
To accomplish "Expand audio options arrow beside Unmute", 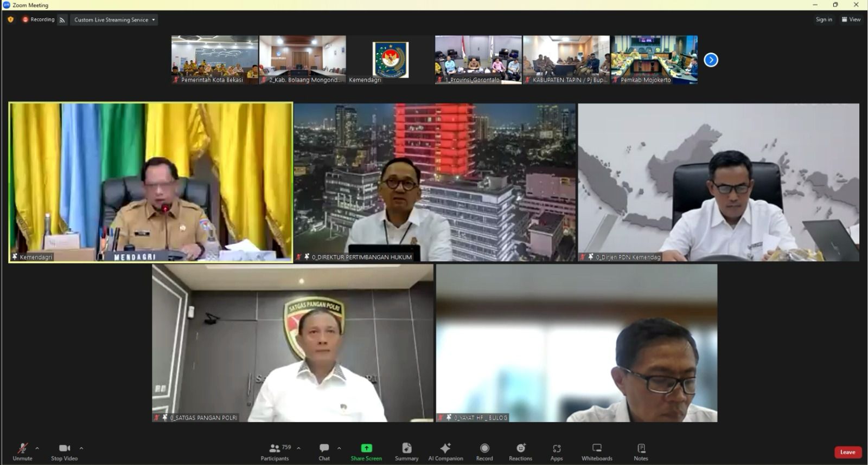I will point(37,448).
